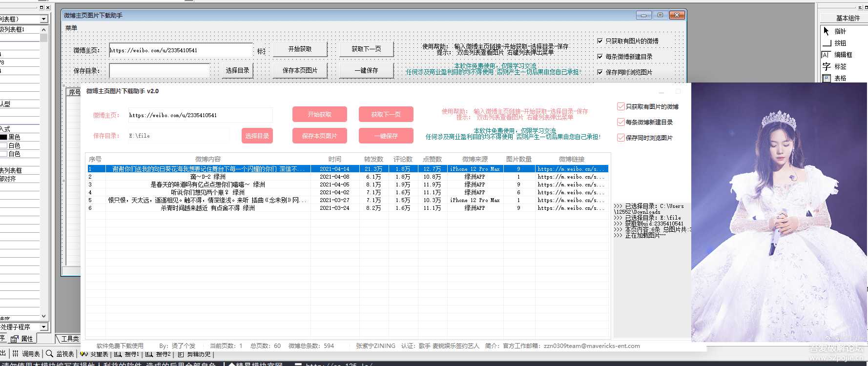Choose the 编辑框 edit box component icon
The height and width of the screenshot is (366, 868).
[x=827, y=55]
